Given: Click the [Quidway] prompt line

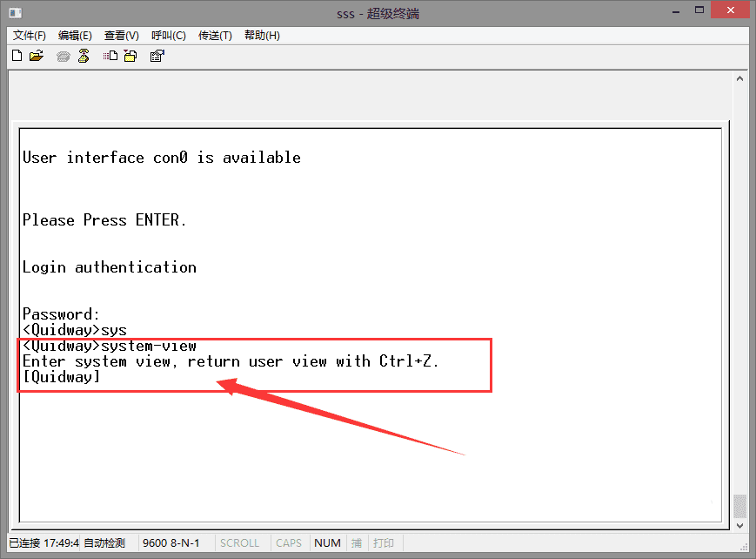Looking at the screenshot, I should coord(62,376).
